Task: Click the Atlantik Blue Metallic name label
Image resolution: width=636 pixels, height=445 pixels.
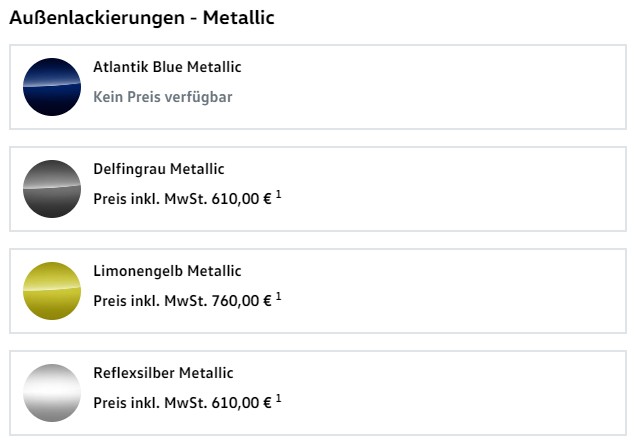Action: click(x=167, y=68)
